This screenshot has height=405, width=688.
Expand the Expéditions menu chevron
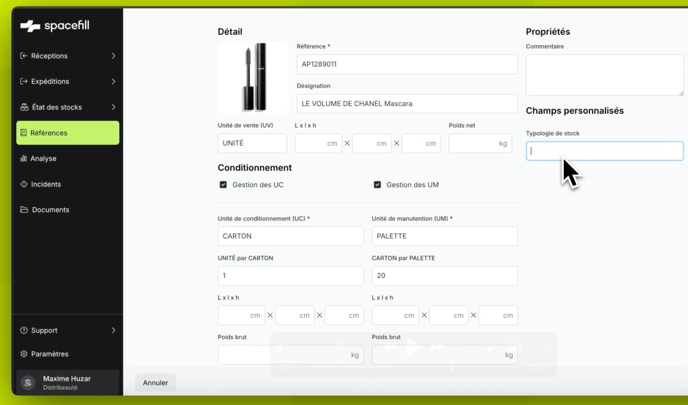pyautogui.click(x=113, y=82)
